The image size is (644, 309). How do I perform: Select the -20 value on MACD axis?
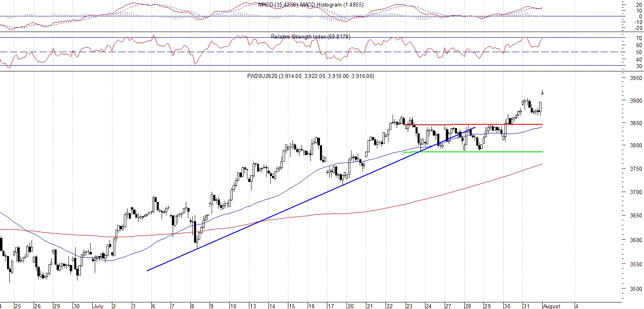(x=638, y=28)
